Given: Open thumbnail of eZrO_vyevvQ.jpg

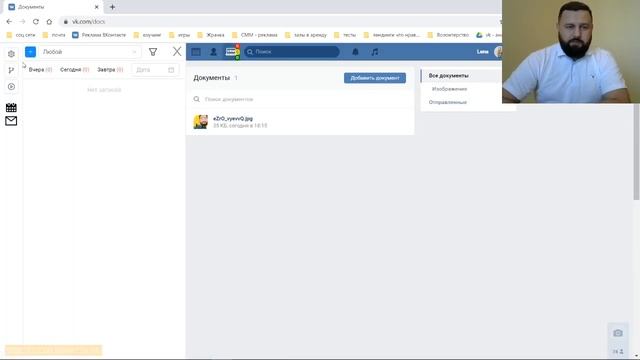Looking at the screenshot, I should (200, 122).
